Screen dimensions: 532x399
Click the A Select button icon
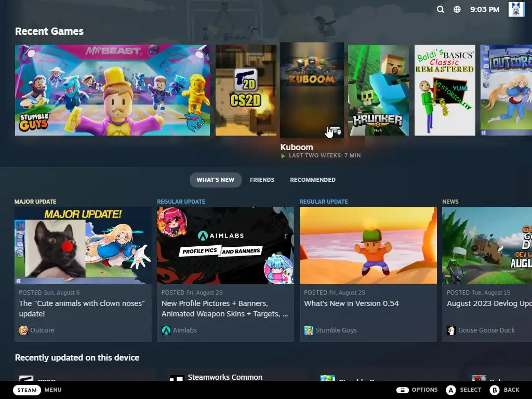pos(450,390)
